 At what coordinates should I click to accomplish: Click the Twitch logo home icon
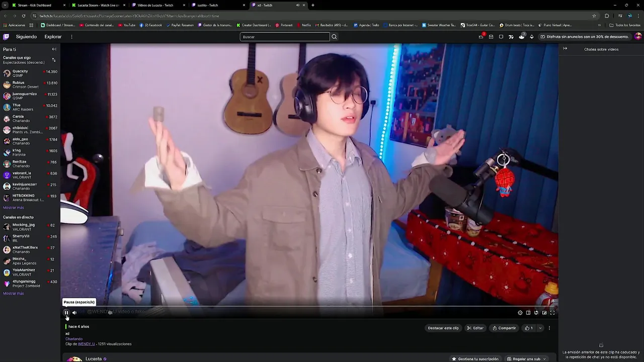coord(6,37)
